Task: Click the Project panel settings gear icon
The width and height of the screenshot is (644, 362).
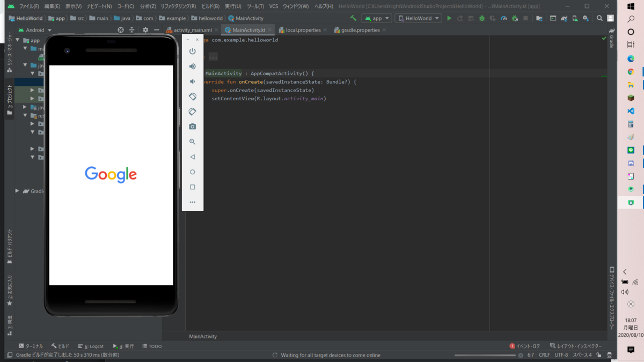Action: coord(145,30)
